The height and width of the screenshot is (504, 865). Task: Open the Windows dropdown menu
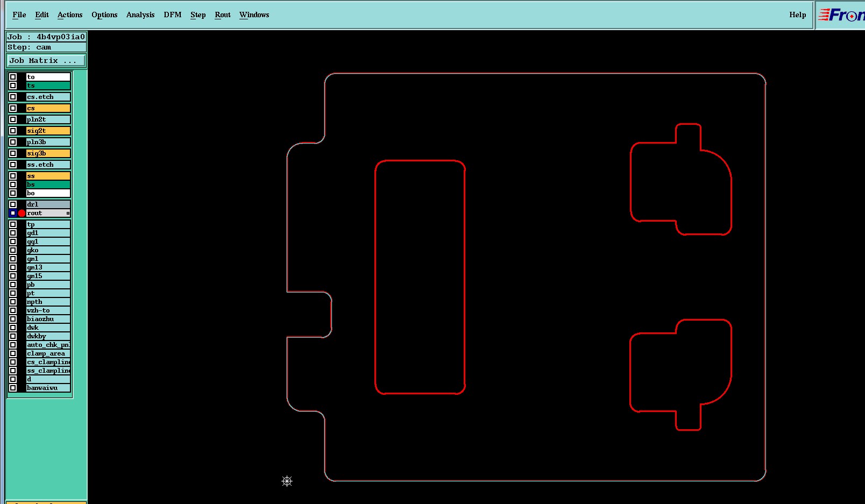click(x=254, y=15)
